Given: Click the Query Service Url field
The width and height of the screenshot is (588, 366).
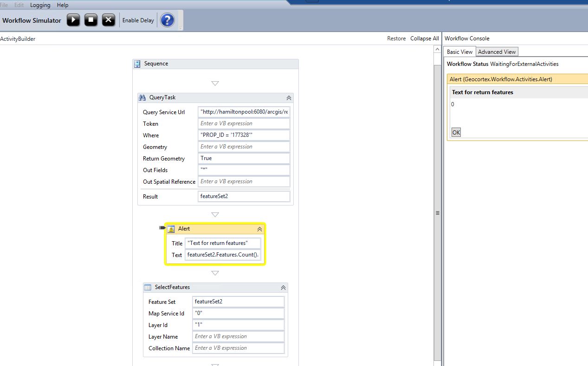Looking at the screenshot, I should point(244,112).
